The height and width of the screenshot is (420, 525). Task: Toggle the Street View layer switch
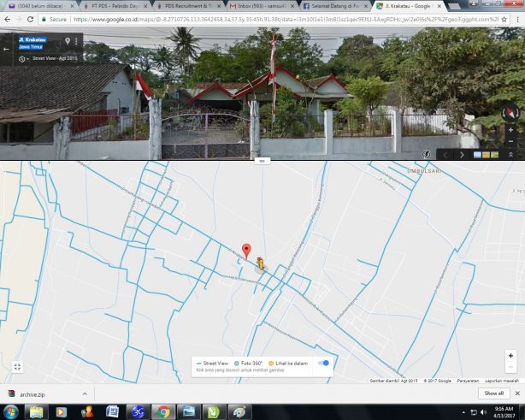pyautogui.click(x=323, y=363)
